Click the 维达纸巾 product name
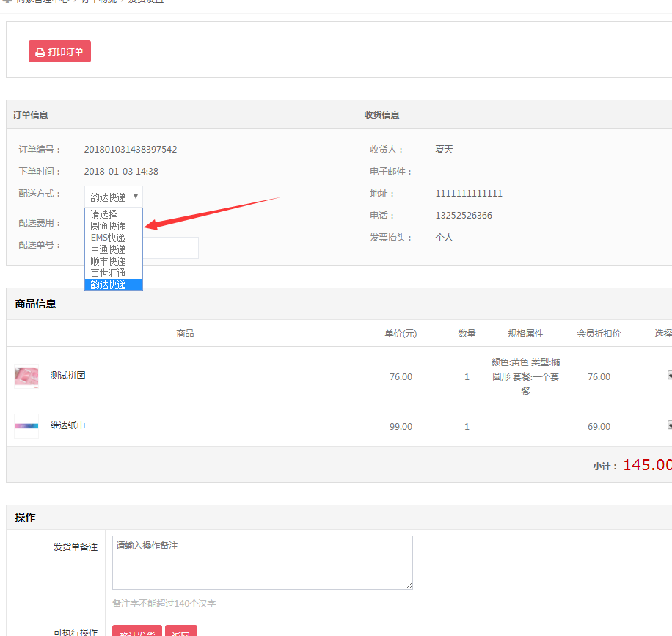The width and height of the screenshot is (672, 636). click(67, 425)
